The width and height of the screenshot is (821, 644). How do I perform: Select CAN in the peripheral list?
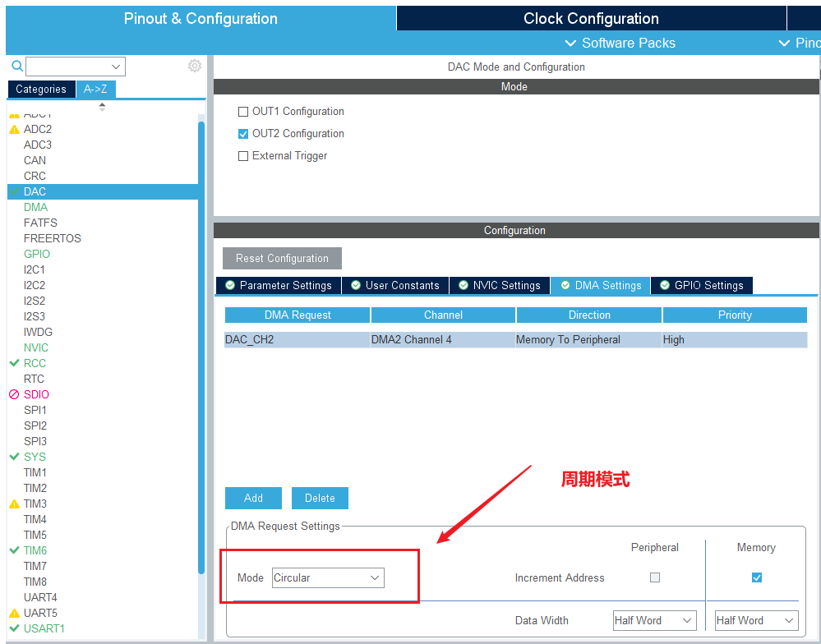click(35, 160)
